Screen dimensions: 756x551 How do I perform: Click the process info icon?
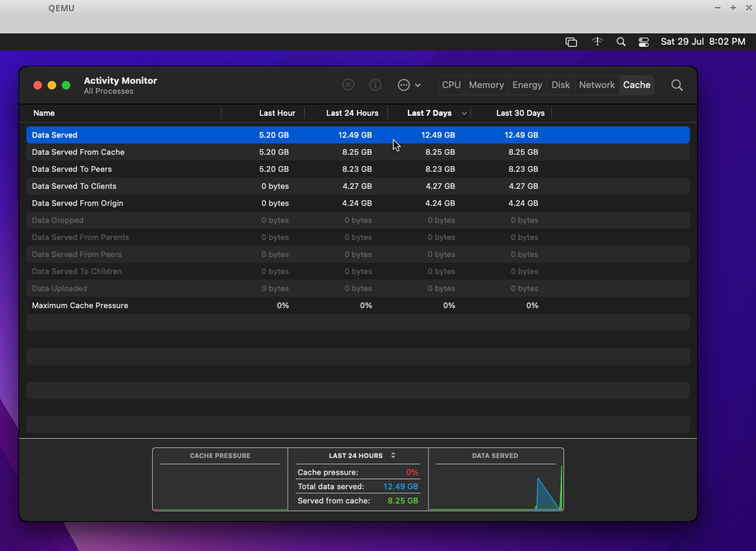375,85
